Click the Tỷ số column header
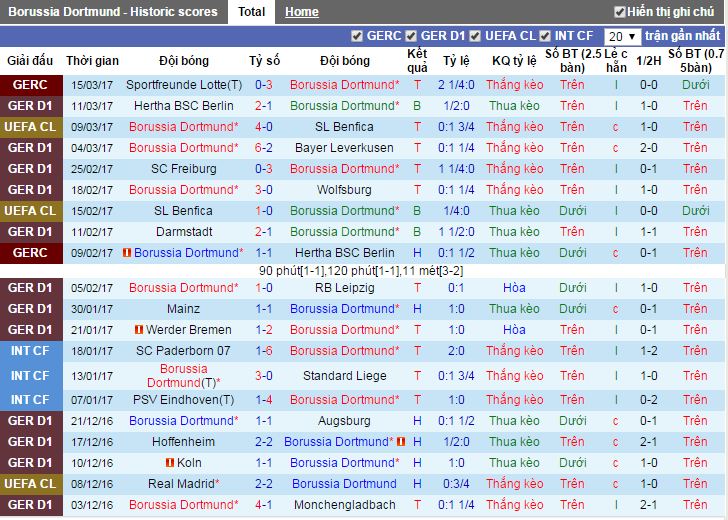The height and width of the screenshot is (520, 728). [264, 61]
